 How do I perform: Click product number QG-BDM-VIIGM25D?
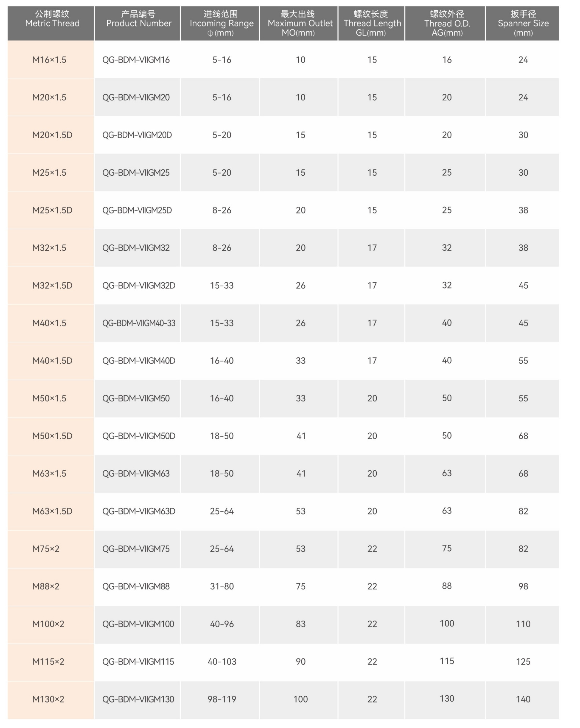point(137,210)
